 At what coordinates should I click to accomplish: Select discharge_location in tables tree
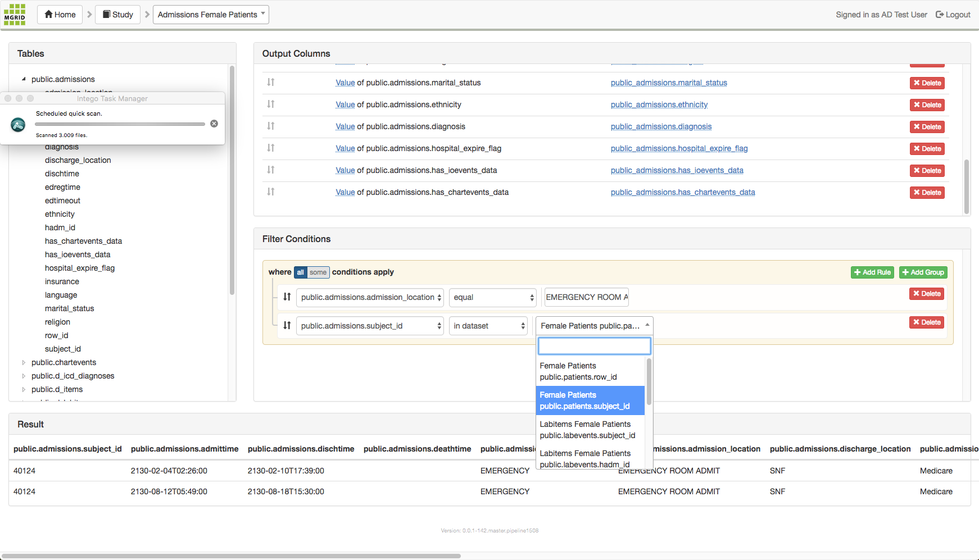point(78,160)
